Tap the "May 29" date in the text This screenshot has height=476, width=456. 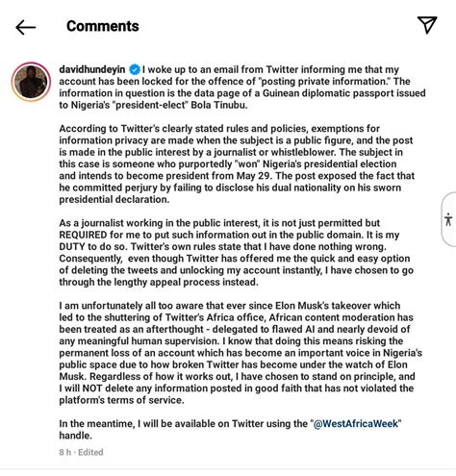pyautogui.click(x=255, y=176)
